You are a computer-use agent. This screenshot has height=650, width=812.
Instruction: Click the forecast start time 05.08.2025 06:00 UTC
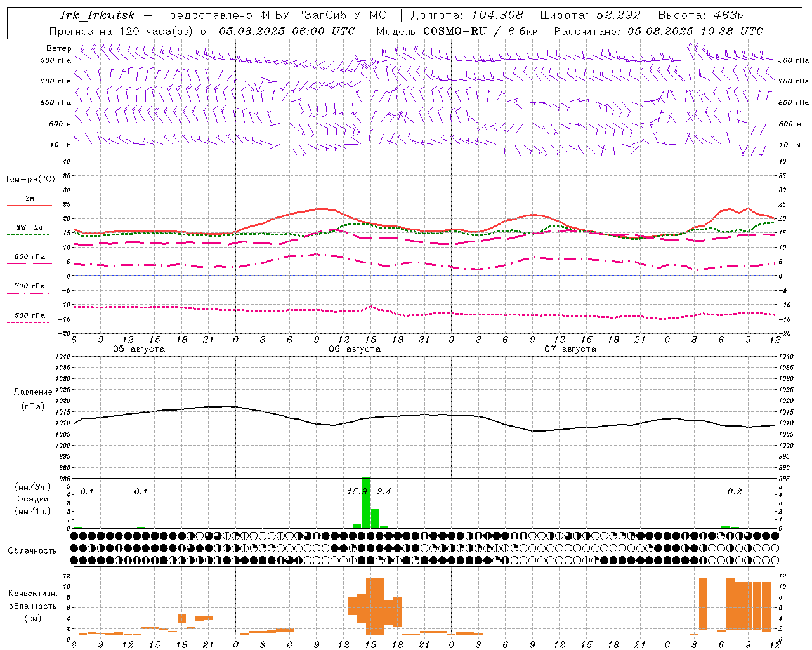tap(287, 31)
